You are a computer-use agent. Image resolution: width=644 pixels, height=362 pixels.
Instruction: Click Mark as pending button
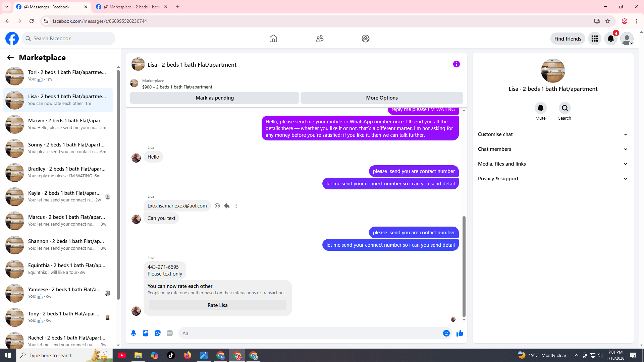pos(215,98)
